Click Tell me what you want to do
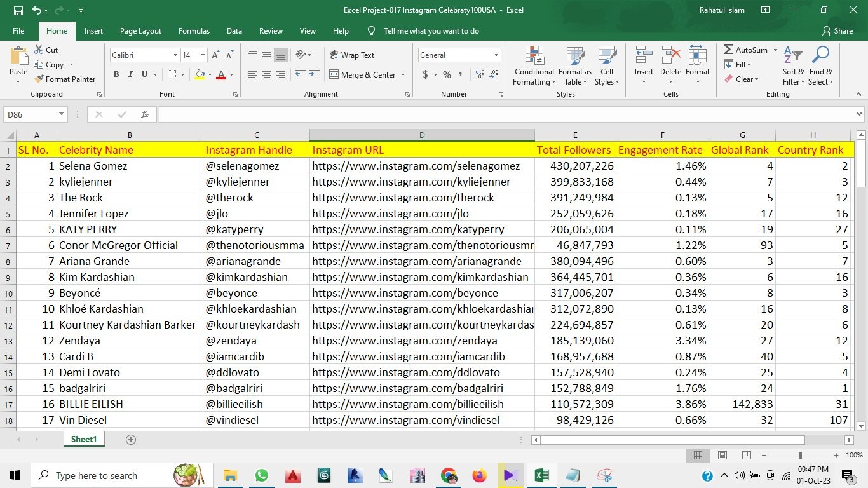868x488 pixels. click(x=431, y=31)
